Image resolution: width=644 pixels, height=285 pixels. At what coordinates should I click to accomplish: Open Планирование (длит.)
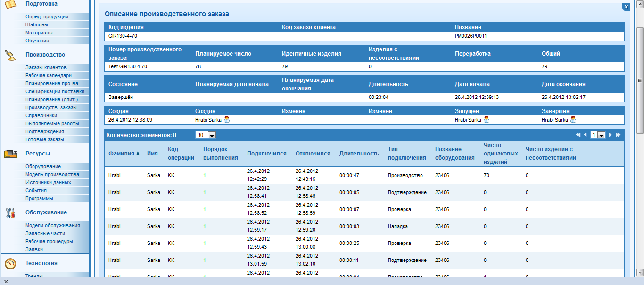tap(51, 99)
